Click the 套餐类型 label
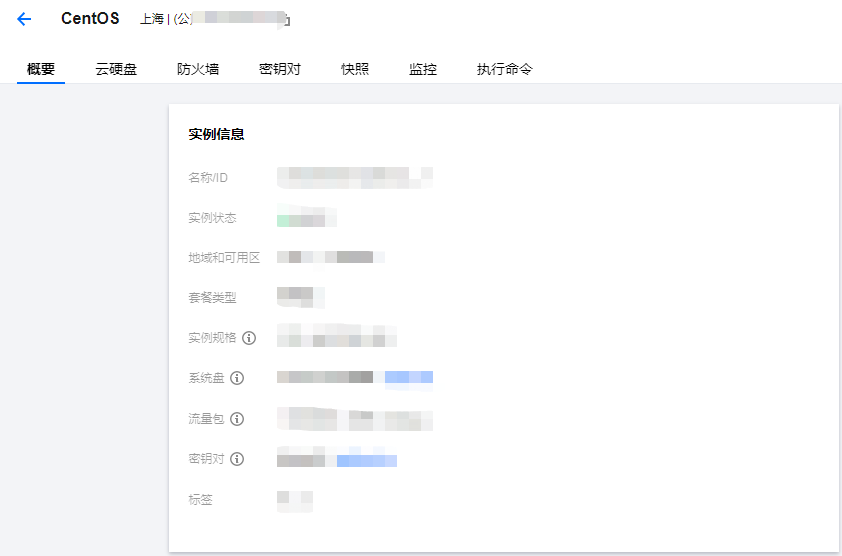This screenshot has width=842, height=556. coord(212,298)
